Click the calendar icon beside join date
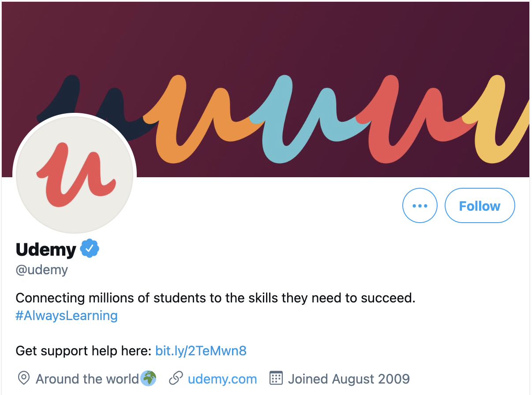The width and height of the screenshot is (532, 395). coord(276,378)
